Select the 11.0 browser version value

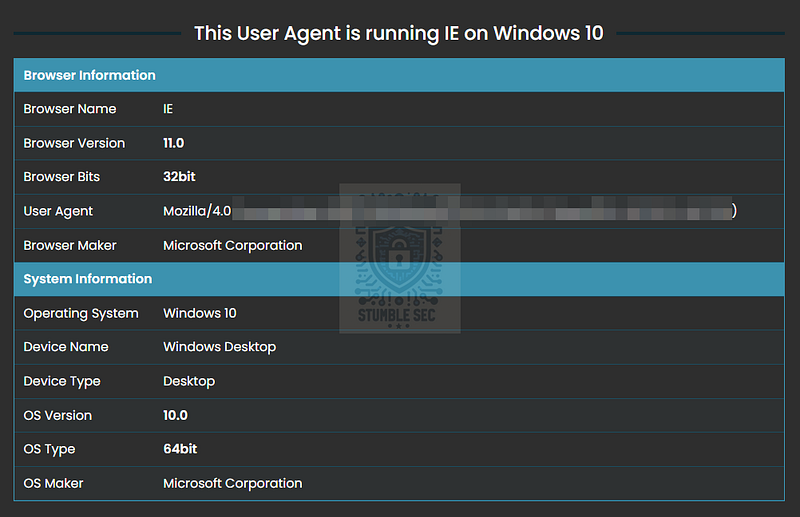pyautogui.click(x=173, y=143)
